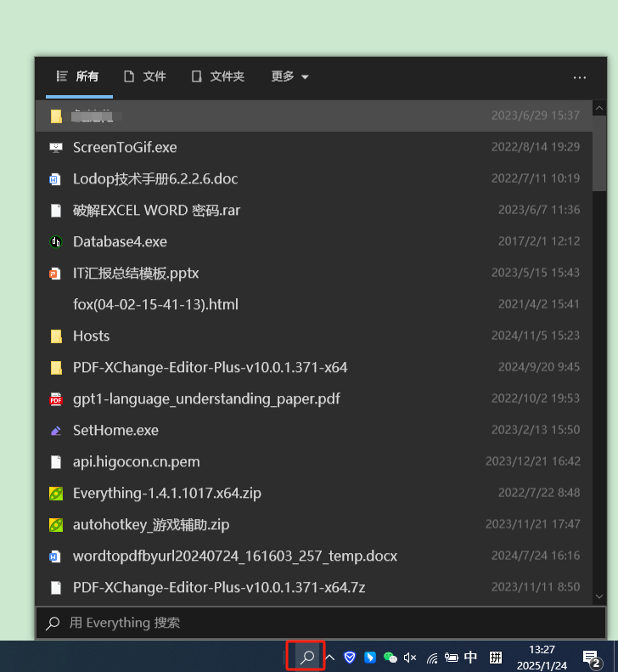Click the file icon of api.higocon.cn.pem
The width and height of the screenshot is (618, 672).
click(x=56, y=462)
